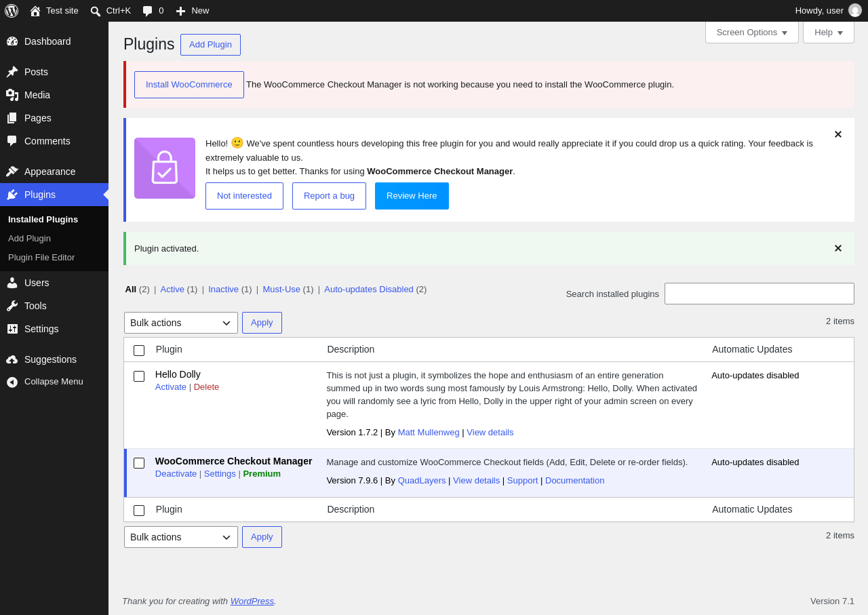Click the Suggestions cloud icon

[12, 359]
